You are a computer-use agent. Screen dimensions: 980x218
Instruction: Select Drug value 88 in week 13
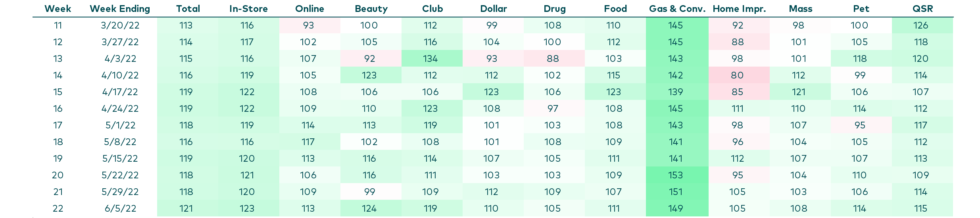(x=553, y=59)
